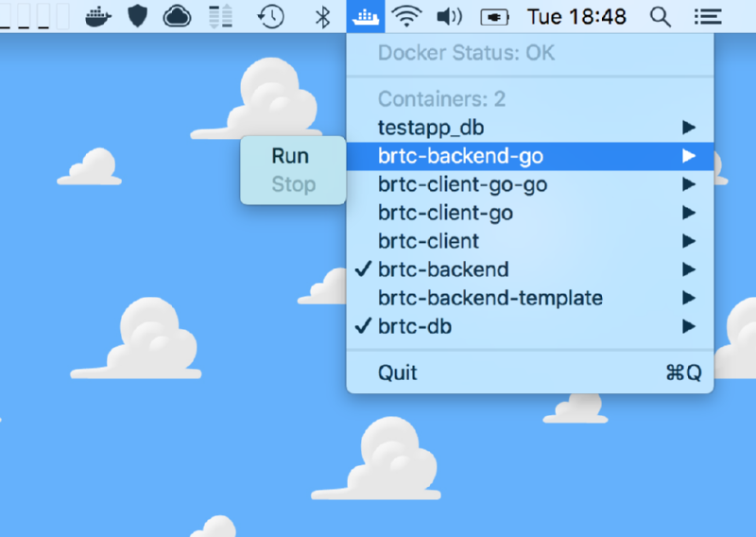Image resolution: width=756 pixels, height=537 pixels.
Task: Click the volume speaker icon
Action: 450,17
